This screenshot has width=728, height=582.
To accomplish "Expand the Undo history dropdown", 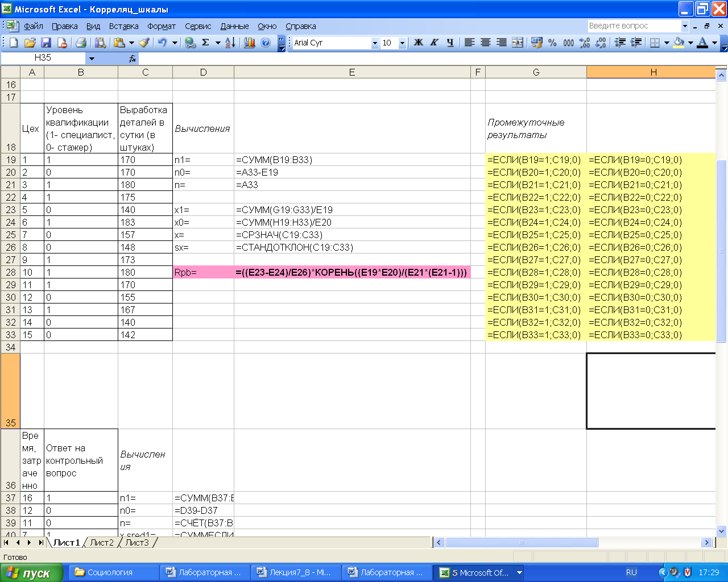I will 175,43.
